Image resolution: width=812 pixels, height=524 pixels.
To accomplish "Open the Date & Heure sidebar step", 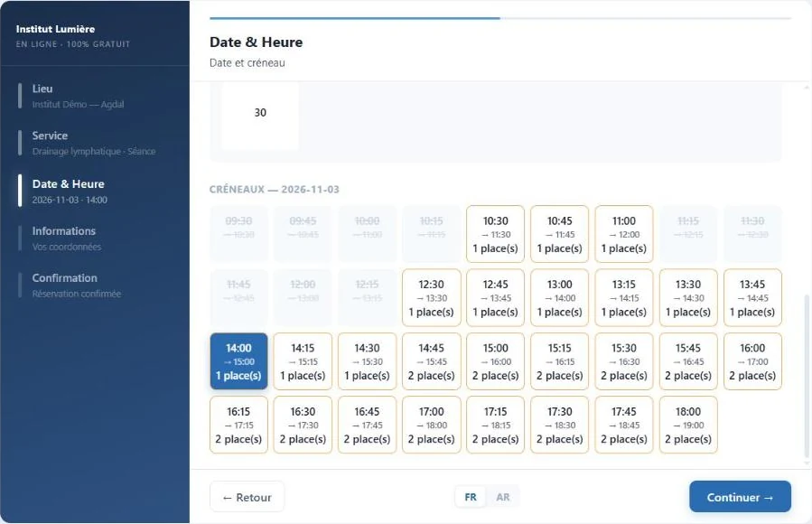I will click(x=95, y=191).
